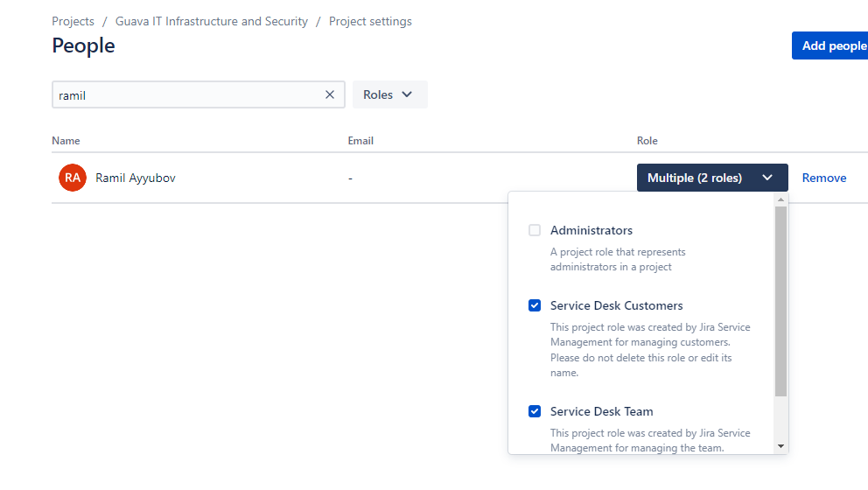The width and height of the screenshot is (868, 490).
Task: Clear the 'ramil' search field with X
Action: click(329, 94)
